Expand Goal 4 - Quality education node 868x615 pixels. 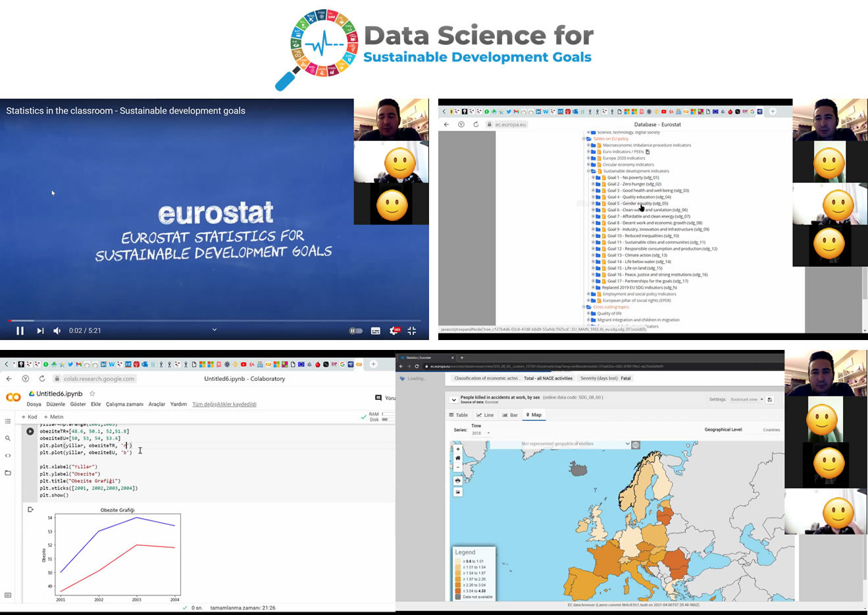point(593,197)
